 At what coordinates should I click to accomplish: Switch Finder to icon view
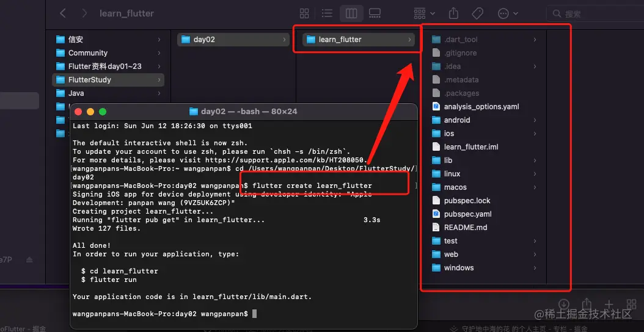304,13
